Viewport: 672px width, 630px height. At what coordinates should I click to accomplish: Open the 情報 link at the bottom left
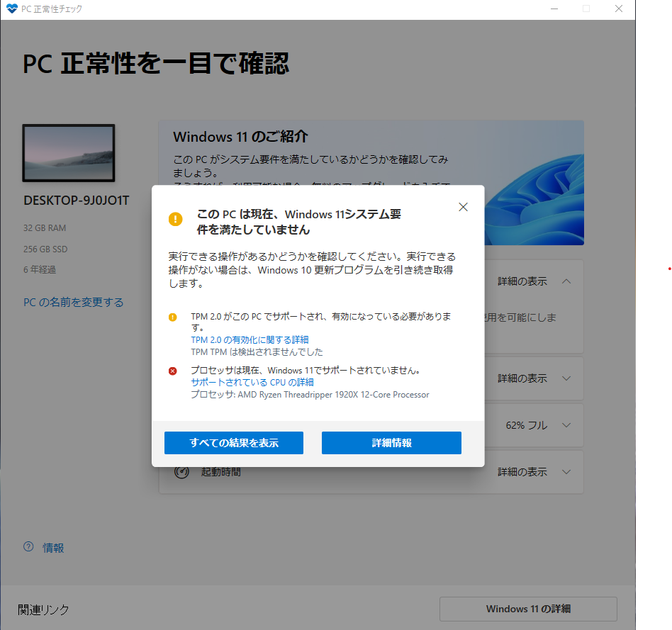click(53, 548)
